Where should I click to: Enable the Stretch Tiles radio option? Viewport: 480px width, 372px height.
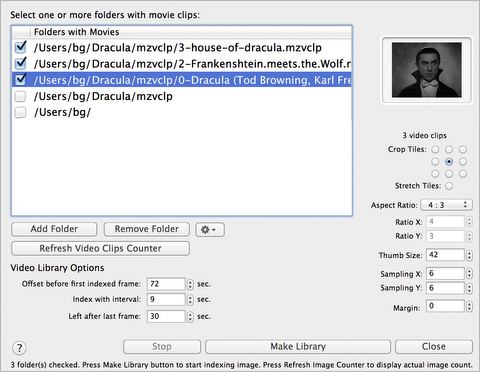tap(449, 186)
